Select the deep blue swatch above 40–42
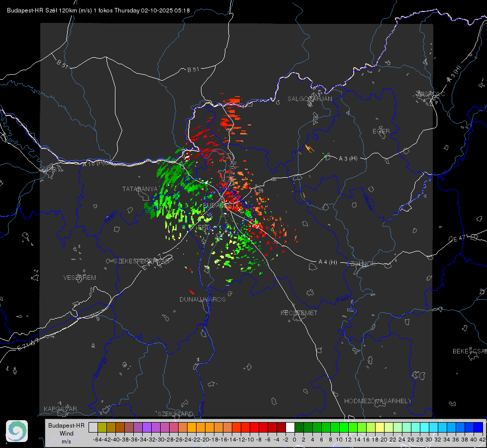 [x=479, y=427]
